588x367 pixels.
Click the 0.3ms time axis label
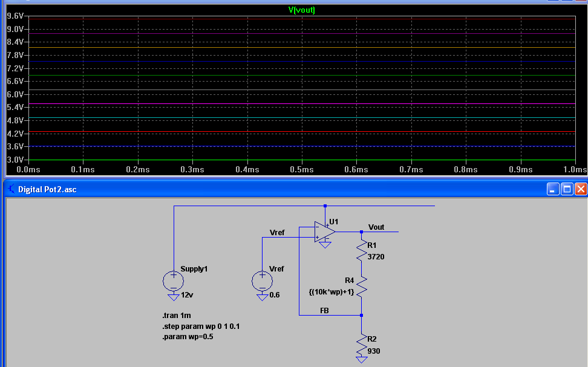point(192,169)
